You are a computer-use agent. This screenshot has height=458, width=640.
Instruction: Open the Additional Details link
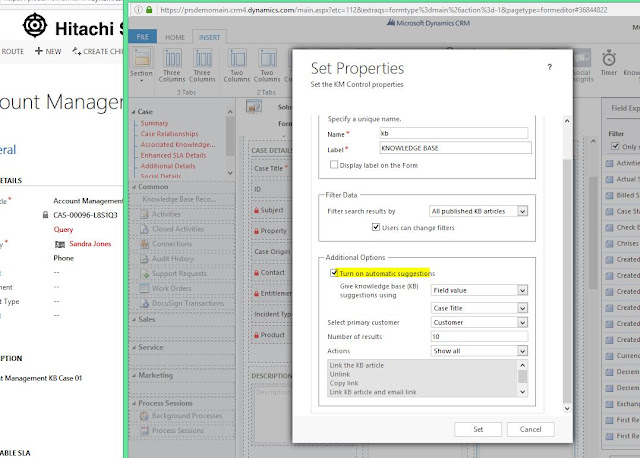[x=168, y=166]
